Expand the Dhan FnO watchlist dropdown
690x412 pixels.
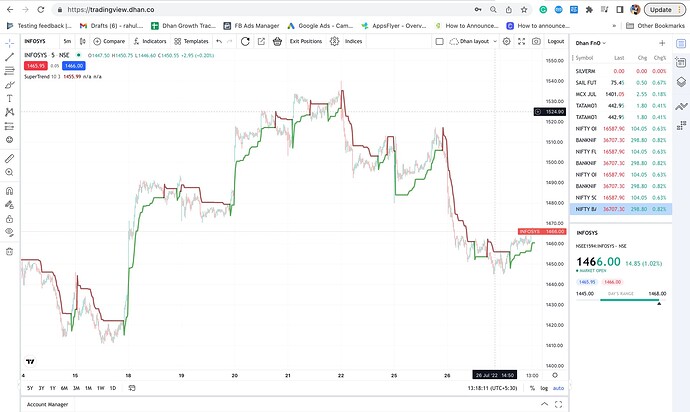(591, 43)
